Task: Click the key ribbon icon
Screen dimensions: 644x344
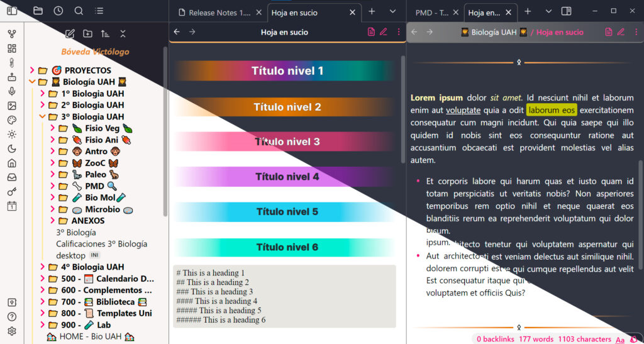Action: (12, 192)
